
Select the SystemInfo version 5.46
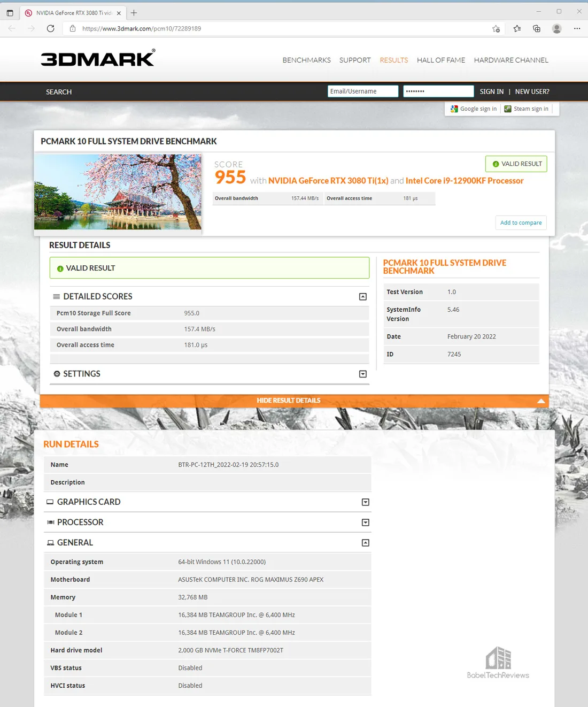[453, 310]
